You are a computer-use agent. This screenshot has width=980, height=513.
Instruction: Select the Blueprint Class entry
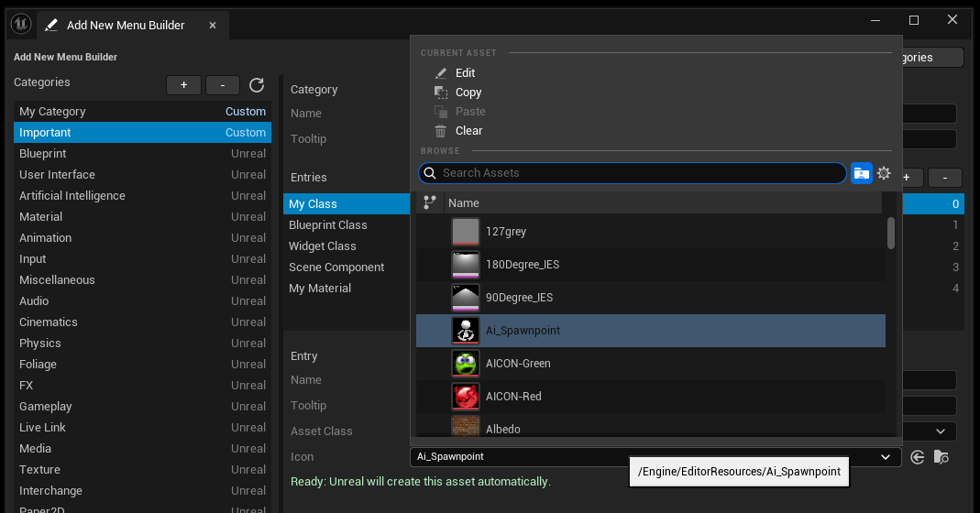tap(347, 225)
